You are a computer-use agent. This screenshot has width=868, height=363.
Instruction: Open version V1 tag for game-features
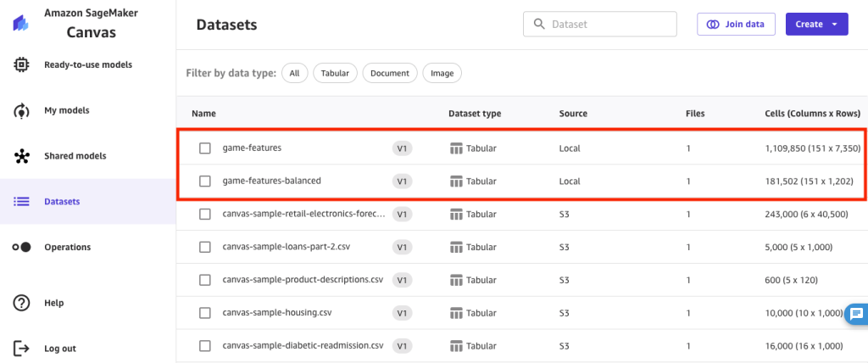tap(403, 148)
